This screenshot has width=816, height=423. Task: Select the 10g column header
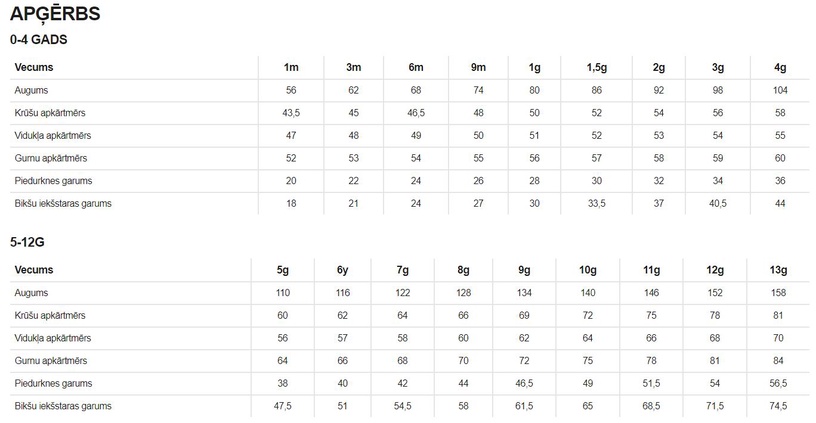point(588,270)
